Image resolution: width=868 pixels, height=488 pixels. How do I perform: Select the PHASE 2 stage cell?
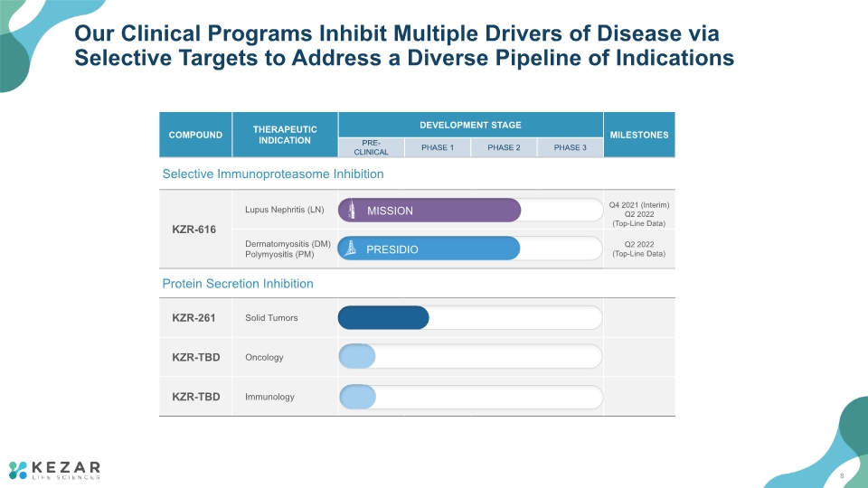coord(504,147)
